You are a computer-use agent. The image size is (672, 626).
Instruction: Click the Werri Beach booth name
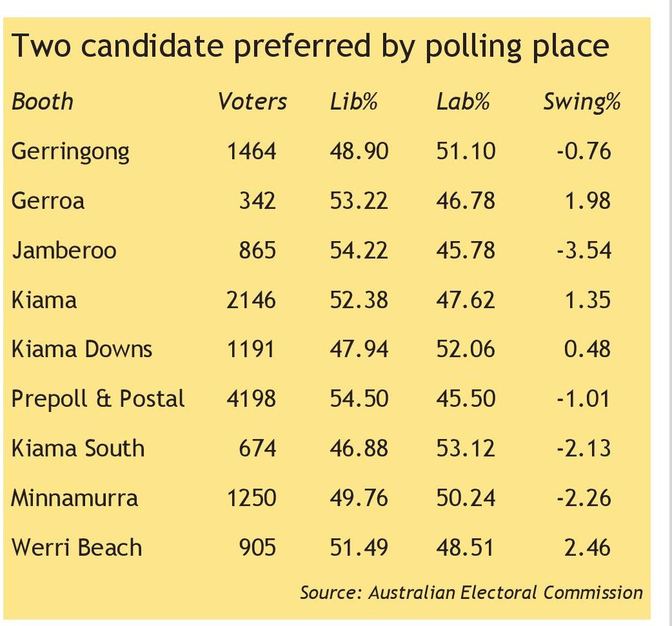coord(77,548)
